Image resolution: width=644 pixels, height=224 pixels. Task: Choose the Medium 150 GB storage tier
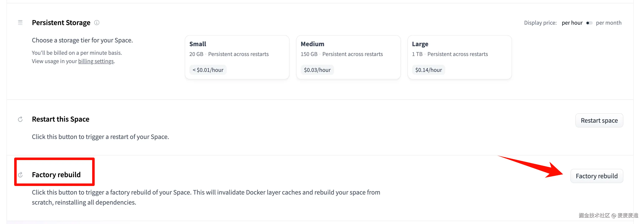pyautogui.click(x=348, y=57)
